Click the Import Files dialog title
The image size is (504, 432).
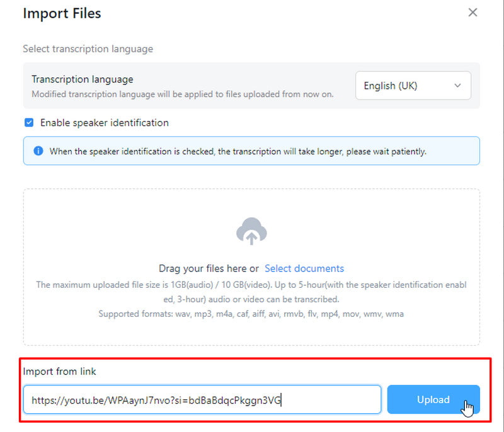(62, 13)
